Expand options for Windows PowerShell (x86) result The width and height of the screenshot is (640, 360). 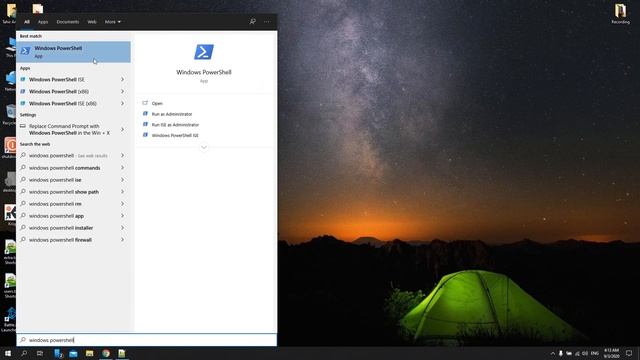pyautogui.click(x=122, y=91)
